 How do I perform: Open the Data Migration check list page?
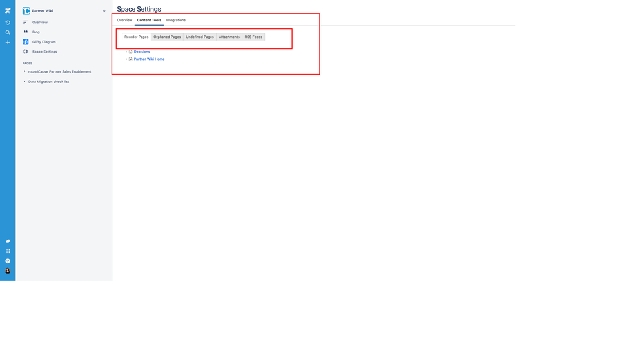tap(48, 82)
